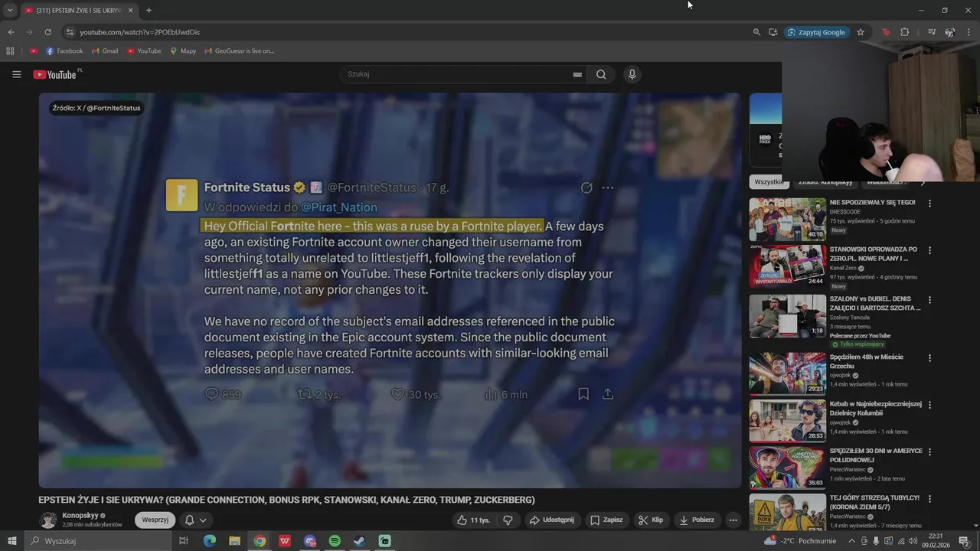The width and height of the screenshot is (980, 551).
Task: Show hidden tray icons chevron
Action: click(851, 541)
